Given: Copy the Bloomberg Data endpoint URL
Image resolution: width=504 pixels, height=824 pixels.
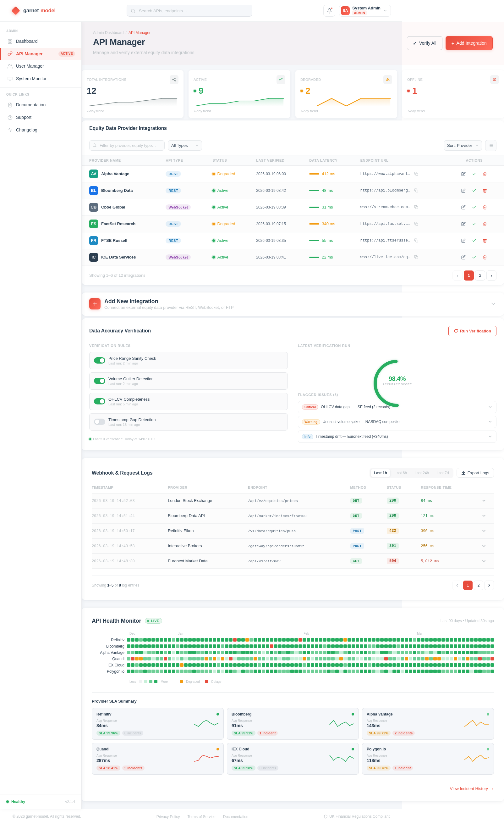Looking at the screenshot, I should tap(416, 190).
